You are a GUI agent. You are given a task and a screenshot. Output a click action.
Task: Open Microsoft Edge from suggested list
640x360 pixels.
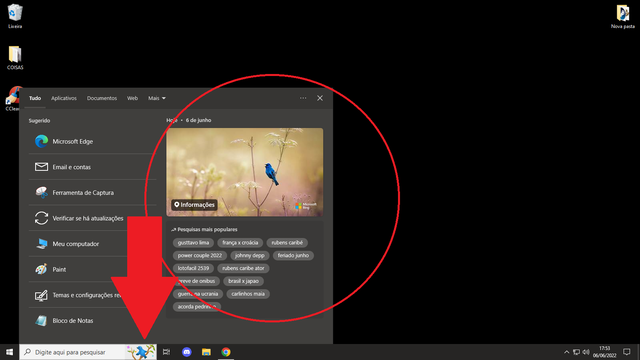coord(92,141)
